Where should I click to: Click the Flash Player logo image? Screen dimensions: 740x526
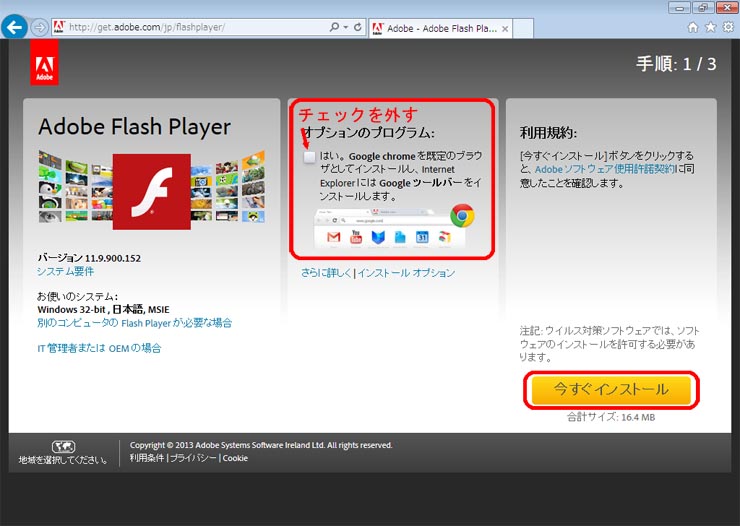coord(151,192)
